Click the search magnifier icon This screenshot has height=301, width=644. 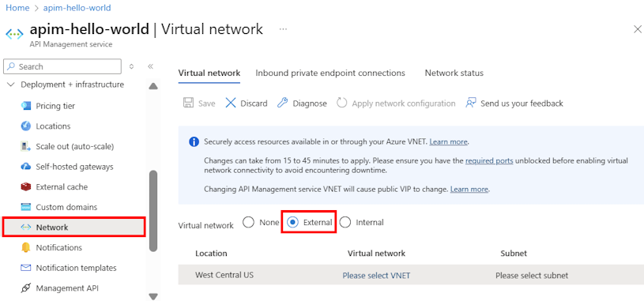(12, 66)
